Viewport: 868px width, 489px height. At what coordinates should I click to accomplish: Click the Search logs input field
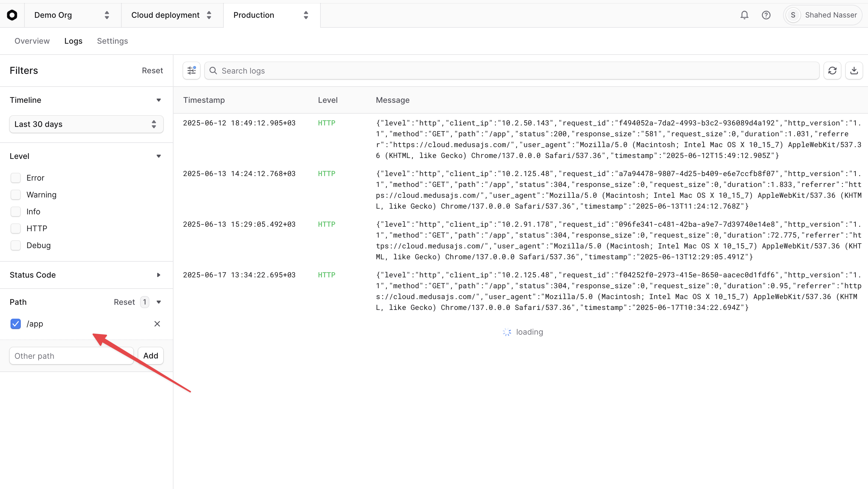pyautogui.click(x=337, y=71)
